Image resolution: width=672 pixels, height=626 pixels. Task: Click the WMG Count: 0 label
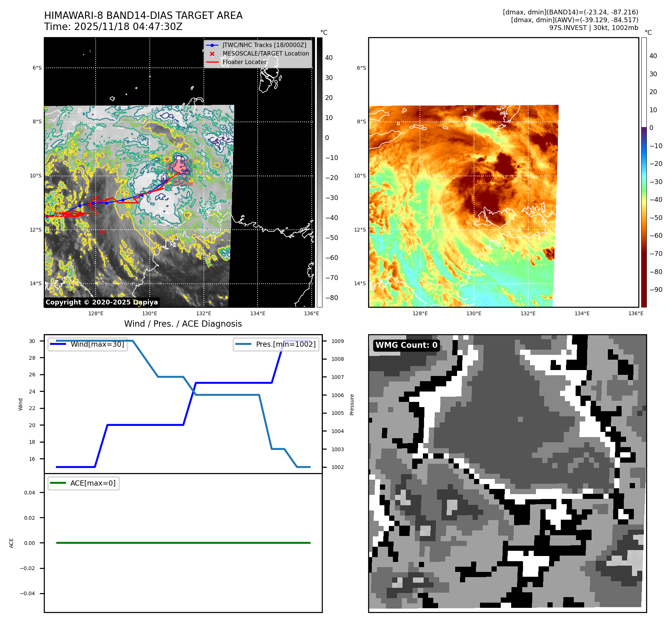click(406, 345)
